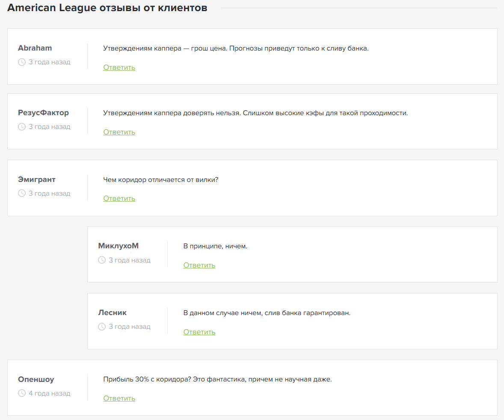Viewport: 504px width, 420px height.
Task: Click the clock icon near МиклухоМ's reply
Action: (102, 260)
